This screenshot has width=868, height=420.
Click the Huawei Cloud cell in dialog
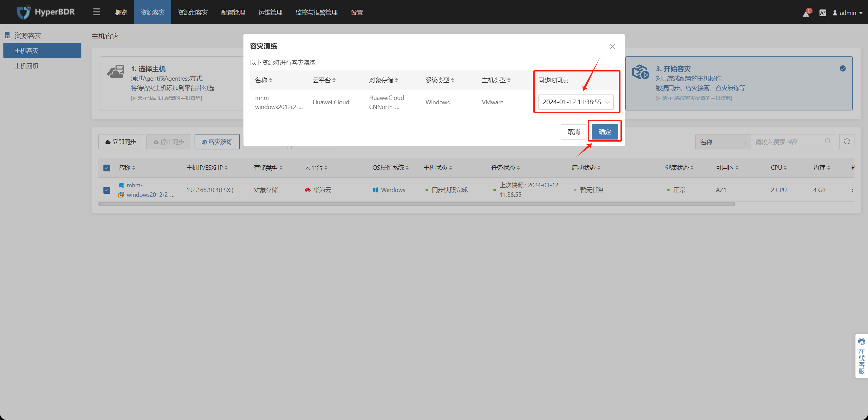[331, 102]
